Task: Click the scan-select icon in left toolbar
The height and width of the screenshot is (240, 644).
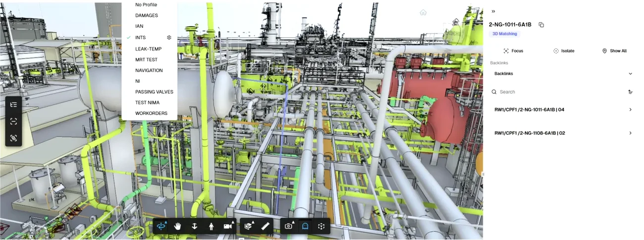Action: (x=13, y=138)
